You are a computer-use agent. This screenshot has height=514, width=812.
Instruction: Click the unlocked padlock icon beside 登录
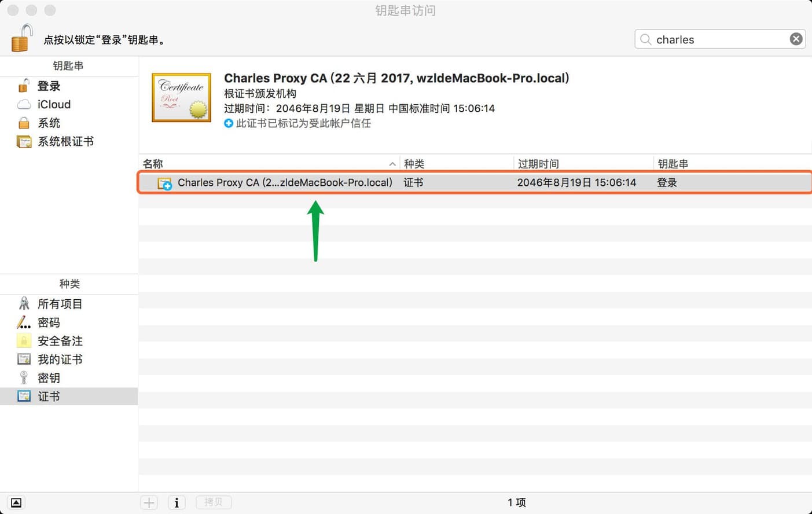(x=24, y=86)
